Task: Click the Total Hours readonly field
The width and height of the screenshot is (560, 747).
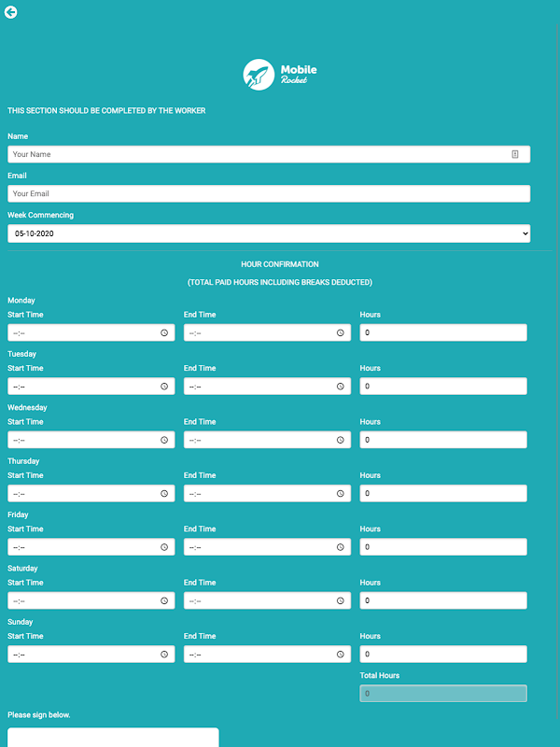Action: click(x=443, y=694)
